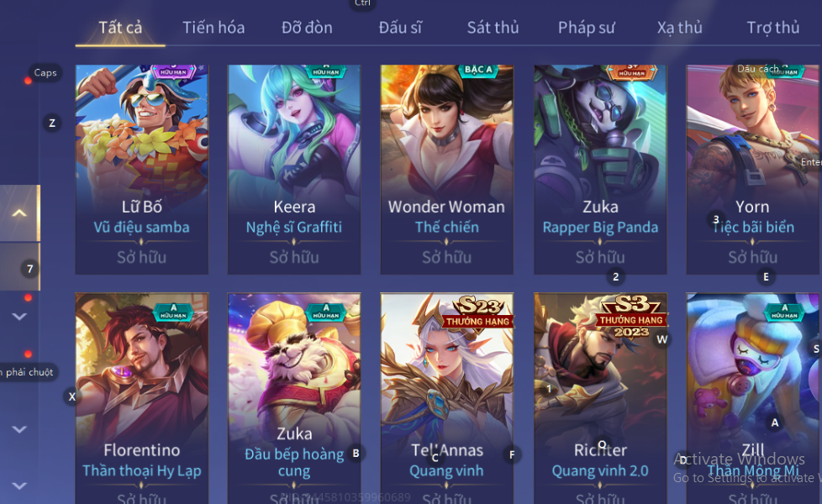Select Keera Nghệ sĩ Graffiti skin card

(294, 169)
